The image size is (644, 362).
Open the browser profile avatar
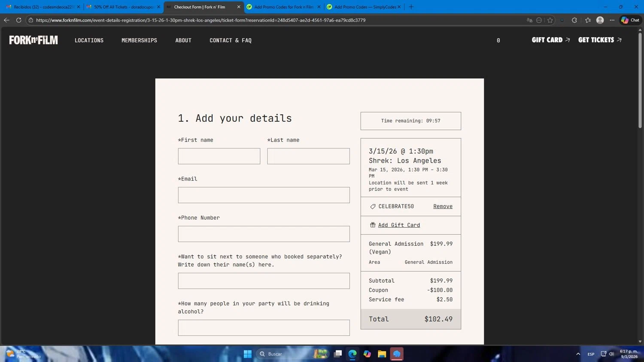pyautogui.click(x=600, y=20)
